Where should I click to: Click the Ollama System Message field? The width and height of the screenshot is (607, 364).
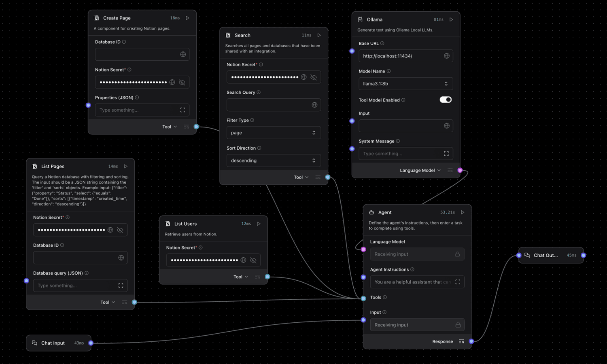tap(406, 154)
